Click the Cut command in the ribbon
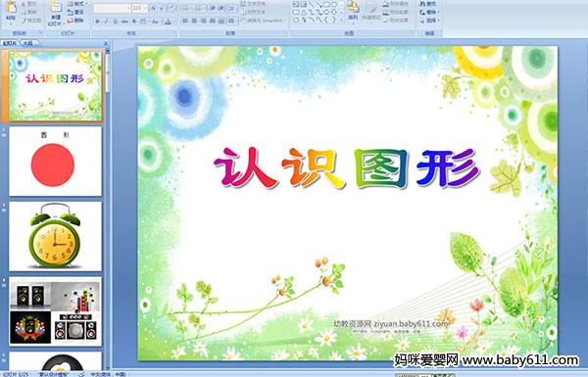 (29, 3)
